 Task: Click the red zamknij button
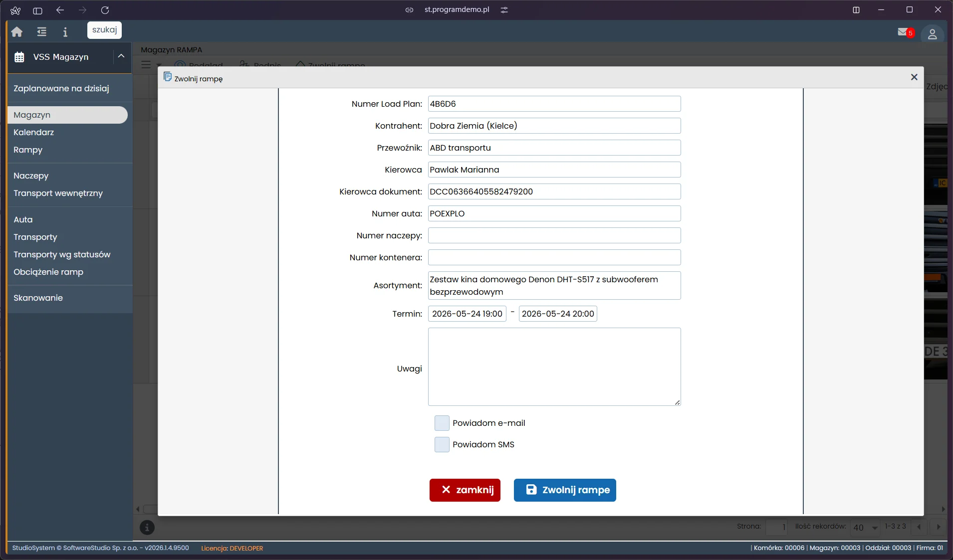[465, 490]
